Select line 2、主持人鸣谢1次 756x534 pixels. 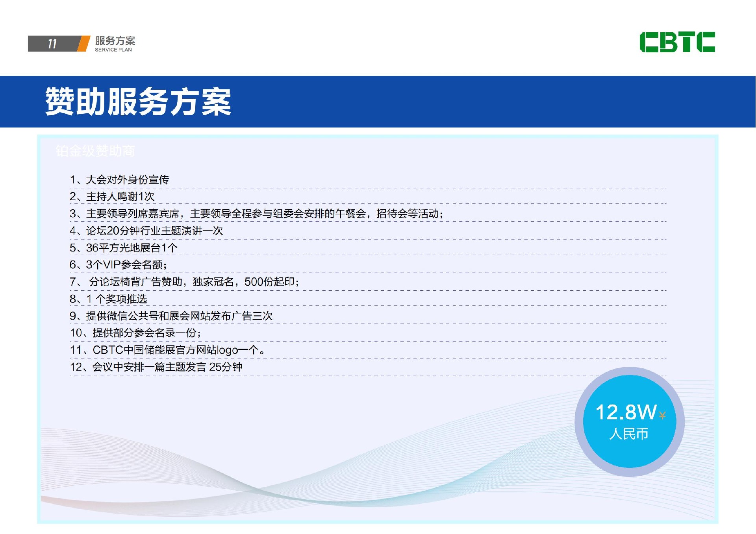pyautogui.click(x=112, y=196)
